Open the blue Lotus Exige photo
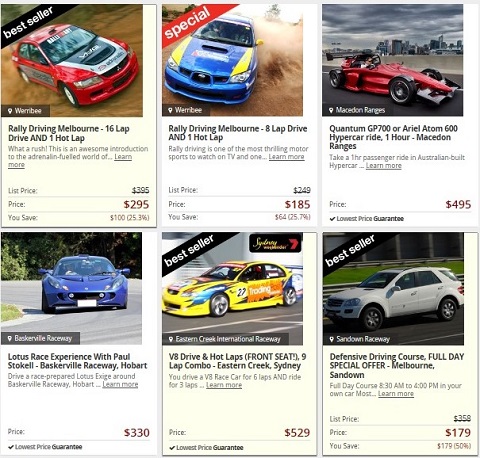This screenshot has width=480, height=458. pyautogui.click(x=71, y=288)
